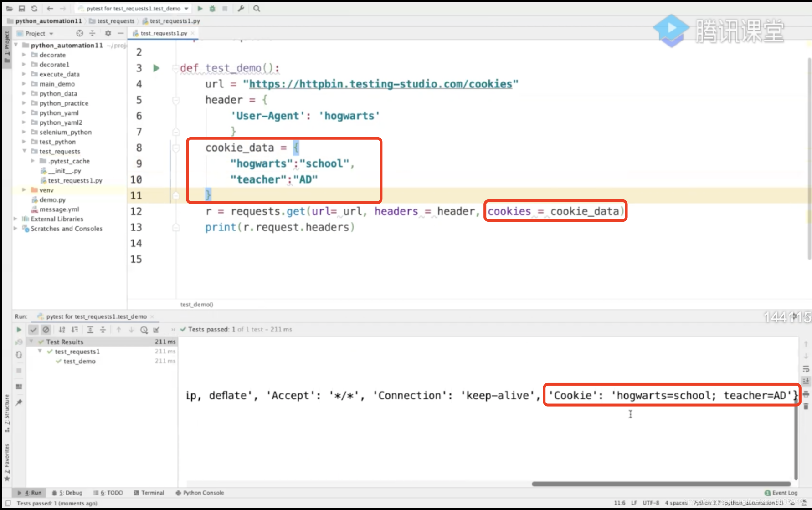Image resolution: width=812 pixels, height=510 pixels.
Task: Click the Import Tests from File icon
Action: (156, 330)
